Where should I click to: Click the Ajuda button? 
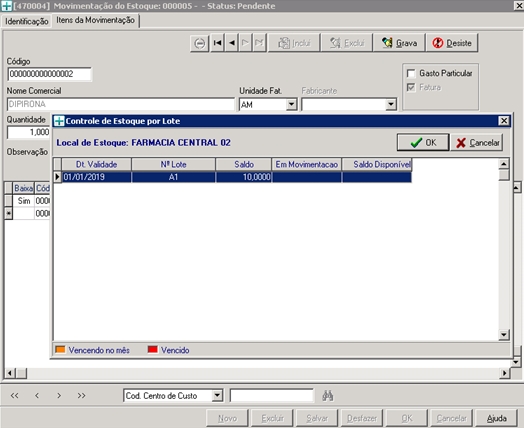coord(496,418)
